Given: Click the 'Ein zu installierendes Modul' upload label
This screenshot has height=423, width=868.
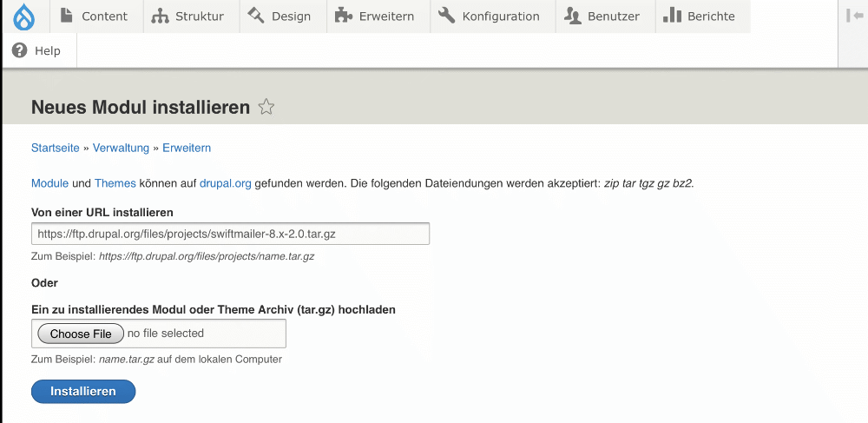Looking at the screenshot, I should click(x=214, y=309).
